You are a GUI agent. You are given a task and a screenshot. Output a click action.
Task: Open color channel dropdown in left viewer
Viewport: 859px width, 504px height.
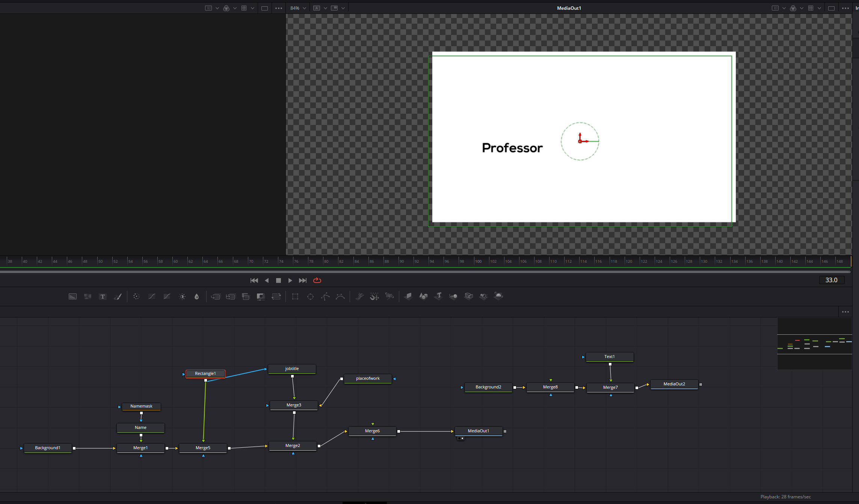[x=235, y=8]
